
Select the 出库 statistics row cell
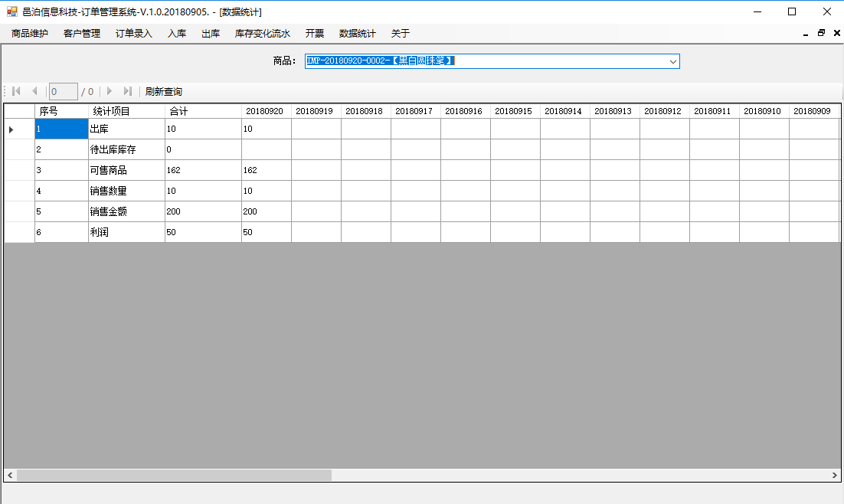(x=126, y=129)
